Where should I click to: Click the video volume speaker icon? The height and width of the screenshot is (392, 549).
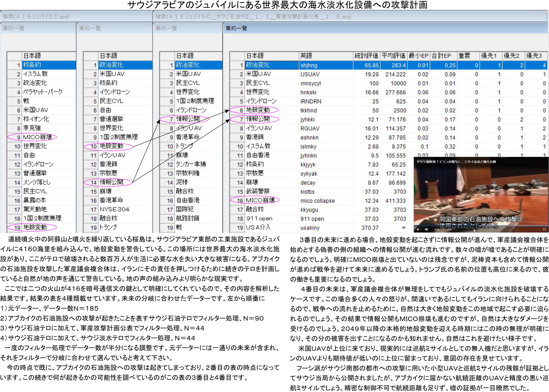(426, 229)
